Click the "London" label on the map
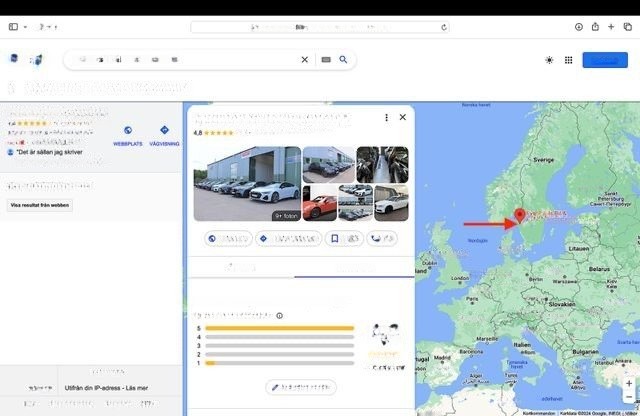Image resolution: width=640 pixels, height=416 pixels. (460, 278)
